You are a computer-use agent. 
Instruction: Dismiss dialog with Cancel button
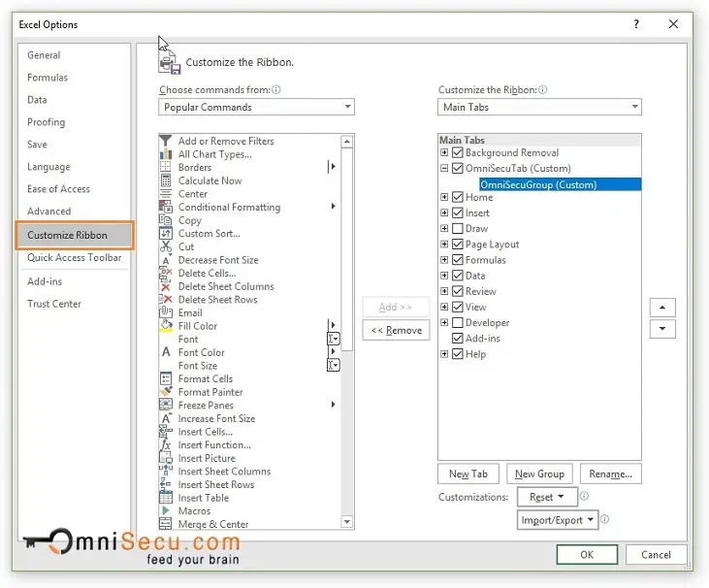tap(656, 555)
